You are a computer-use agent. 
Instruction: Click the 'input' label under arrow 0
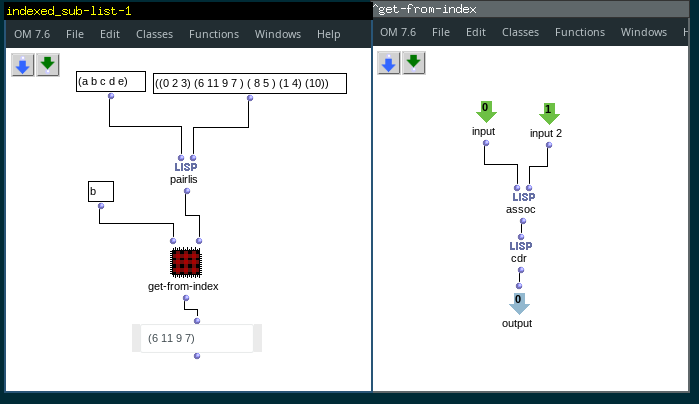483,132
